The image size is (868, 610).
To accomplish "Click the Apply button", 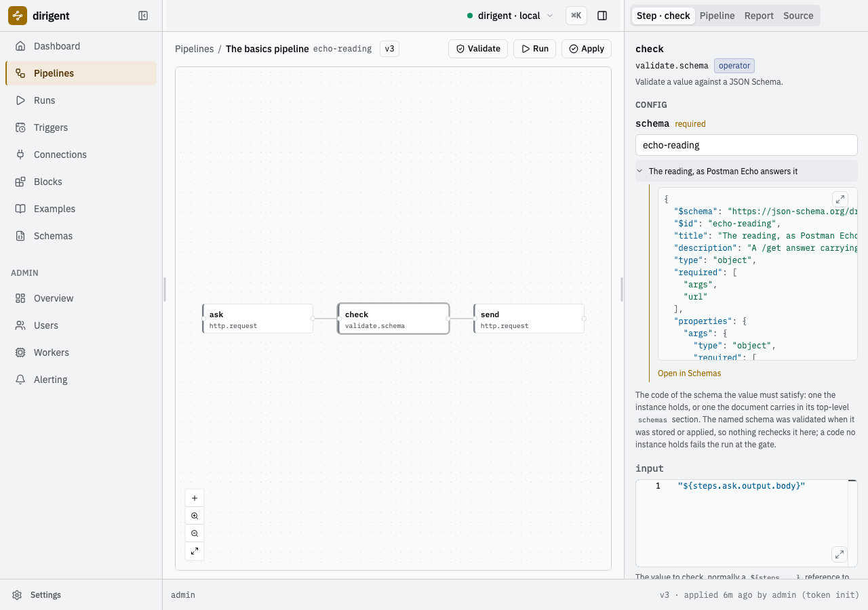I will click(x=587, y=49).
